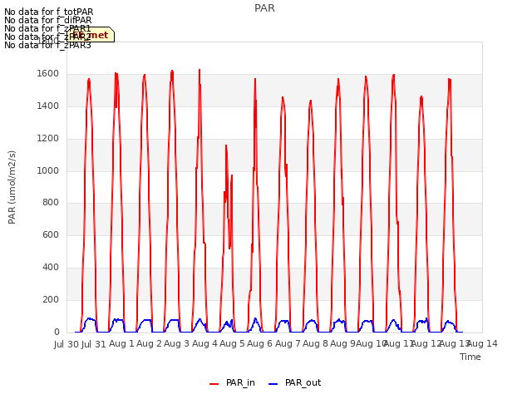Click the 1400 y-axis tick label
This screenshot has width=532, height=399.
click(48, 106)
